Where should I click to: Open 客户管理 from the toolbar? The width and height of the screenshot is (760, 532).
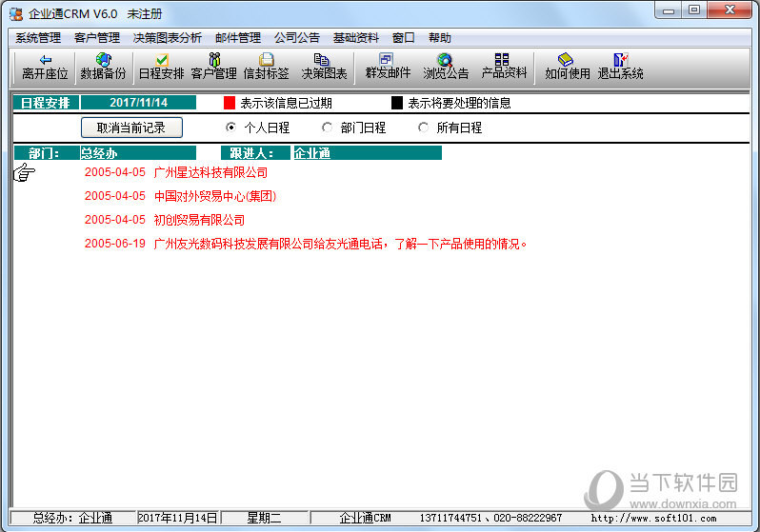(213, 67)
